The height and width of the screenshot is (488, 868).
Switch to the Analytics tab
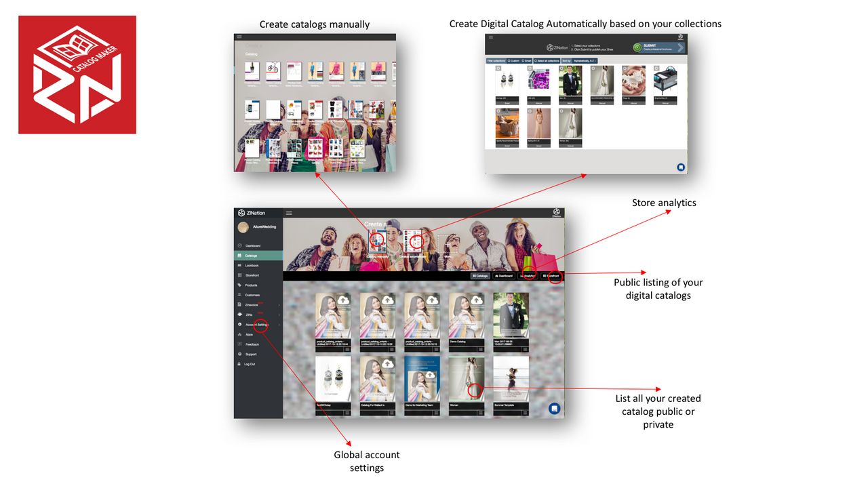coord(527,276)
